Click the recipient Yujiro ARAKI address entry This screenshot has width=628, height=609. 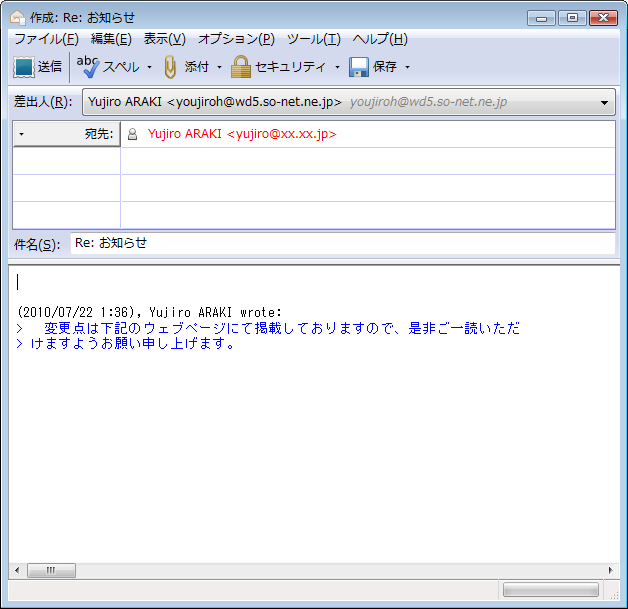coord(242,134)
